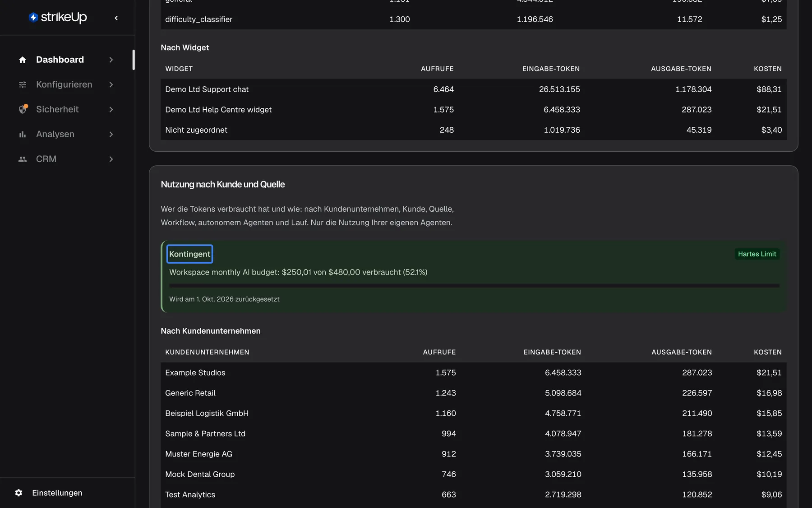Select the Muster Energie AG row
The image size is (812, 508).
click(x=474, y=454)
